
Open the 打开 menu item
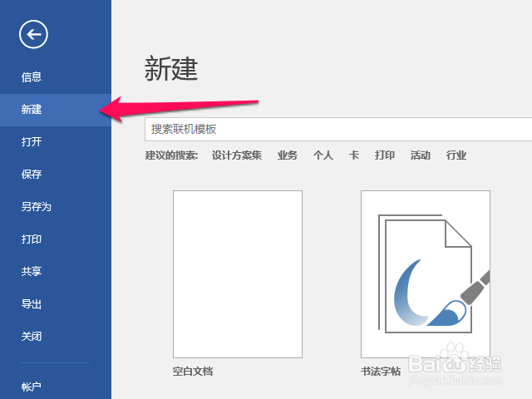tap(32, 142)
